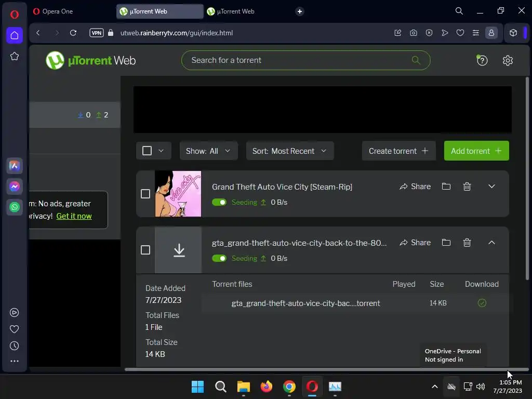This screenshot has height=399, width=532.
Task: Add page to bookmarks heart icon
Action: pos(460,33)
